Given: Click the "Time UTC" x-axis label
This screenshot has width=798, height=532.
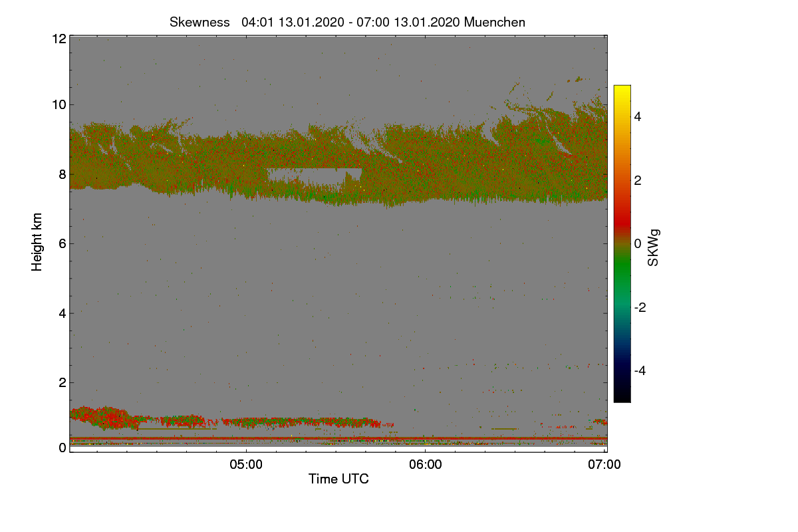Looking at the screenshot, I should click(x=338, y=479).
